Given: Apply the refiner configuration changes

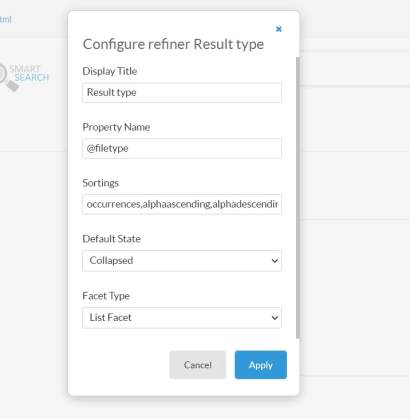Looking at the screenshot, I should tap(261, 365).
